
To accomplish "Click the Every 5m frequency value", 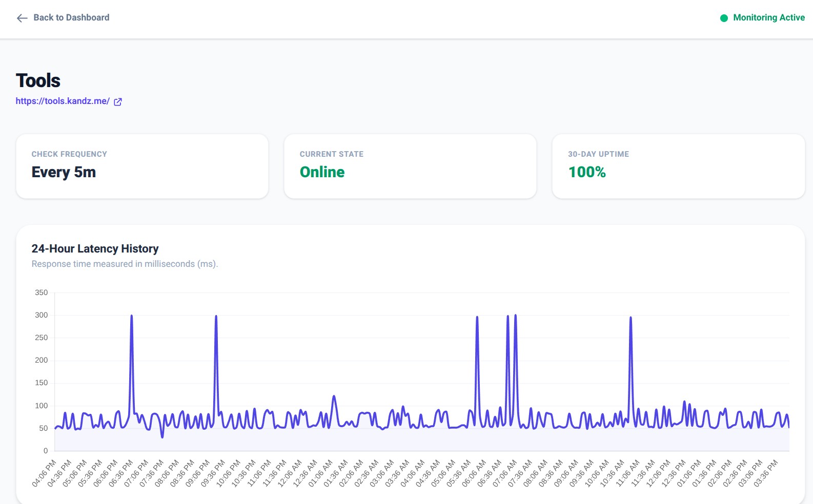I will (64, 172).
